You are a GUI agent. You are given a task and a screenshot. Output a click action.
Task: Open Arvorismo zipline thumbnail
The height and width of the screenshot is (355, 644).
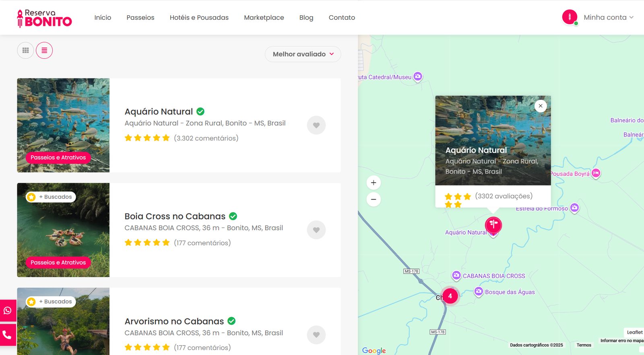pyautogui.click(x=63, y=321)
